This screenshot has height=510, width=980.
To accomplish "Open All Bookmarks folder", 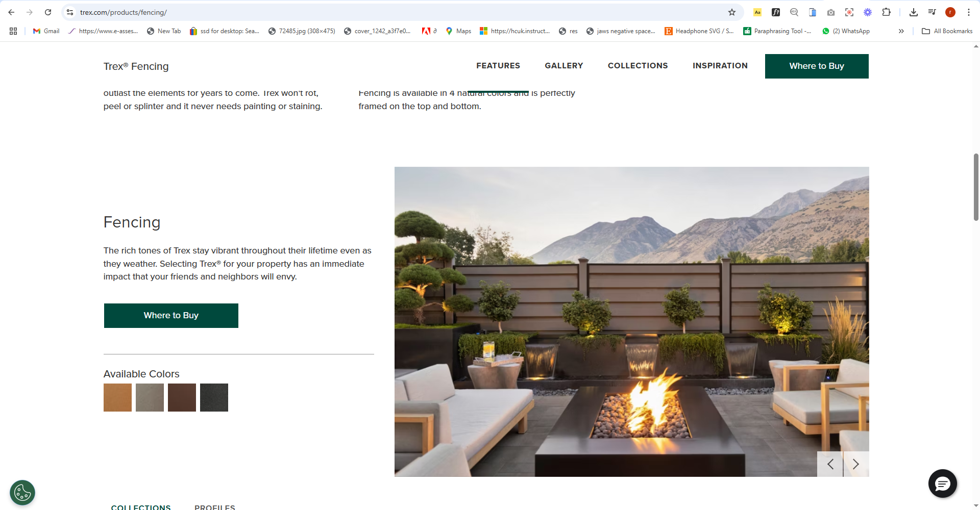I will click(947, 31).
